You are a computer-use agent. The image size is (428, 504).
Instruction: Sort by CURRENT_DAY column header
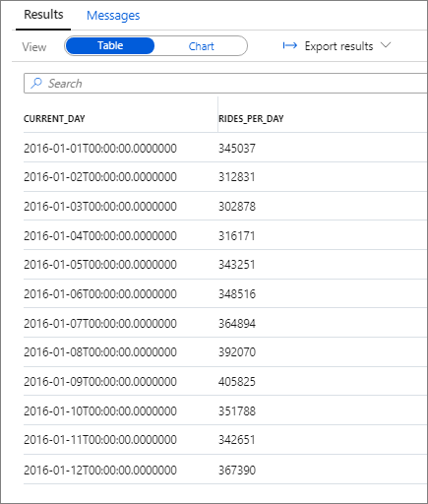(x=54, y=118)
